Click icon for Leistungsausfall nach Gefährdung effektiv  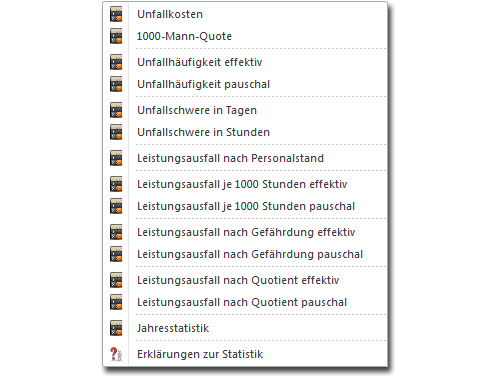tap(116, 232)
